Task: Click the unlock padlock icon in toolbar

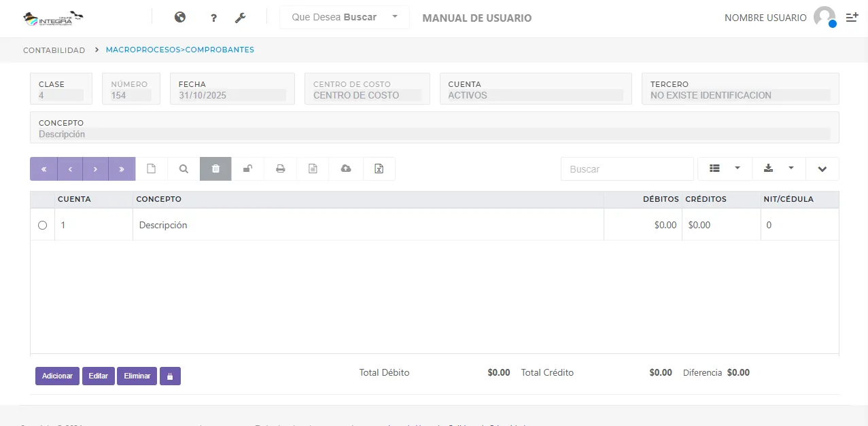Action: (x=247, y=168)
